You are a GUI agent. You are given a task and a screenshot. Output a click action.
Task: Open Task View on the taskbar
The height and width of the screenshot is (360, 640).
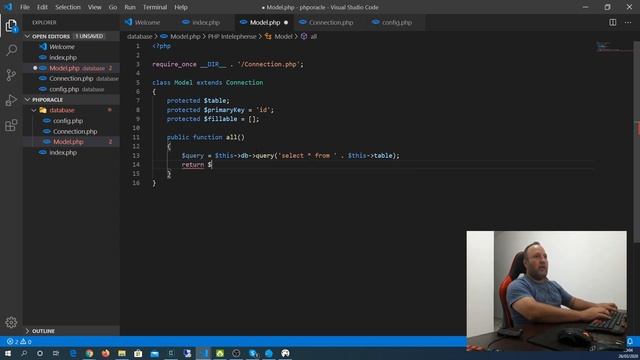coord(56,353)
